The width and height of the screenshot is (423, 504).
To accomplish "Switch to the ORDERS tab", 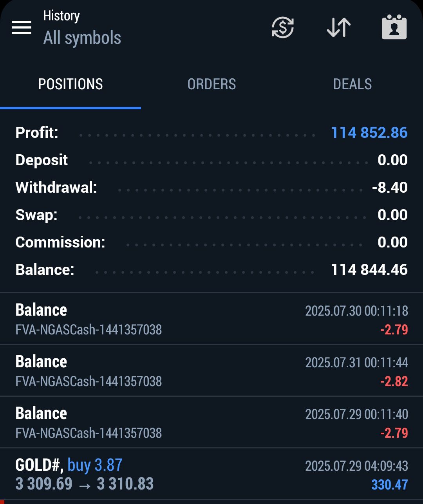I will [211, 84].
